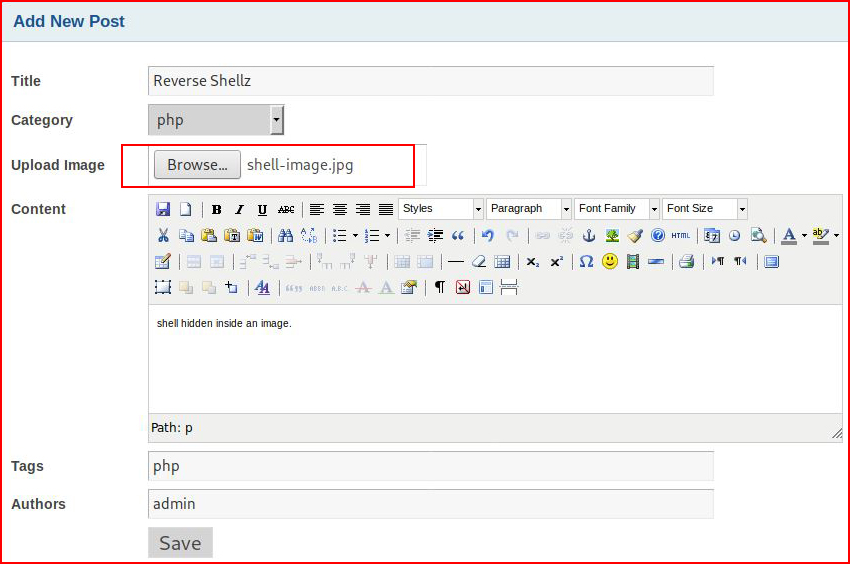Open text color picker arrow
850x564 pixels.
[804, 235]
